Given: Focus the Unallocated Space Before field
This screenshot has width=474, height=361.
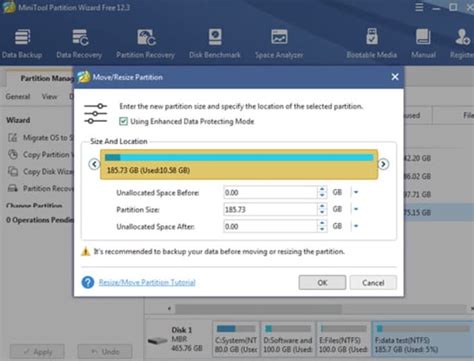Looking at the screenshot, I should tap(270, 193).
